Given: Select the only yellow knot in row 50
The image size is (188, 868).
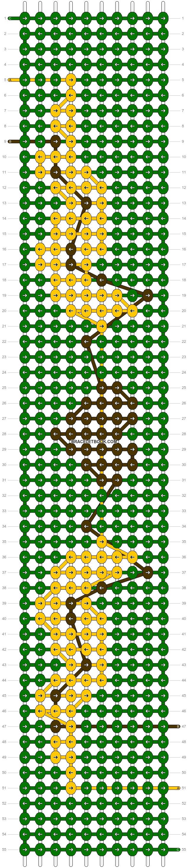Looking at the screenshot, I should pyautogui.click(x=71, y=773).
